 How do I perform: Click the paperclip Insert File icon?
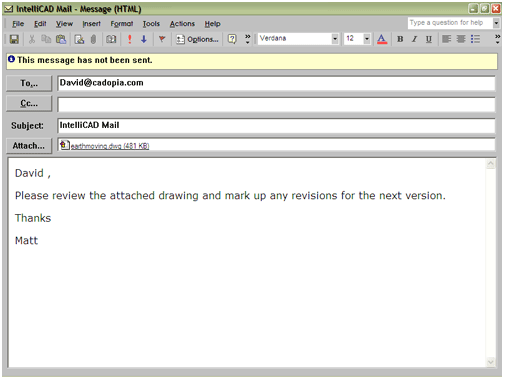coord(93,39)
